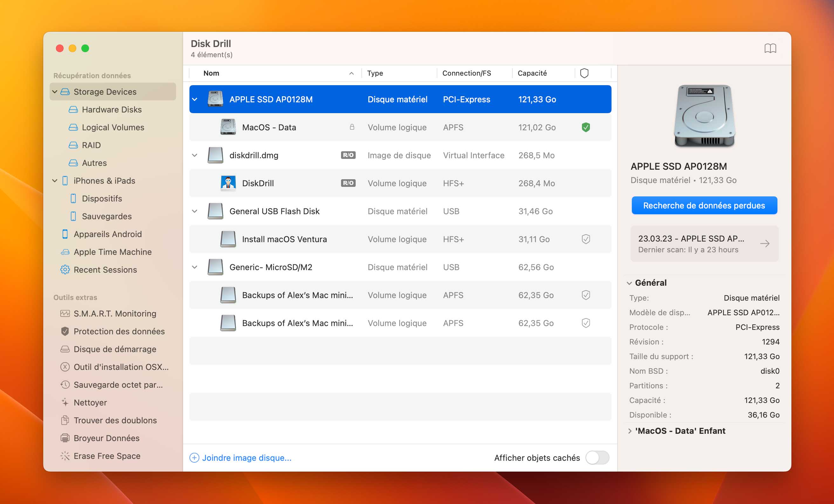Viewport: 834px width, 504px height.
Task: Select the diskdrill.dmg disk image row
Action: pos(400,155)
